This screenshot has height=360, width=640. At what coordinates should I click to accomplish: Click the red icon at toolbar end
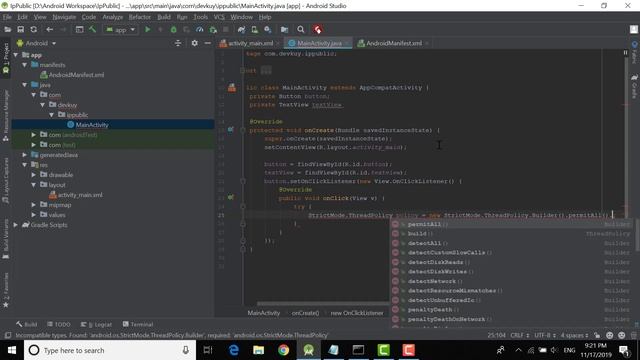click(318, 29)
